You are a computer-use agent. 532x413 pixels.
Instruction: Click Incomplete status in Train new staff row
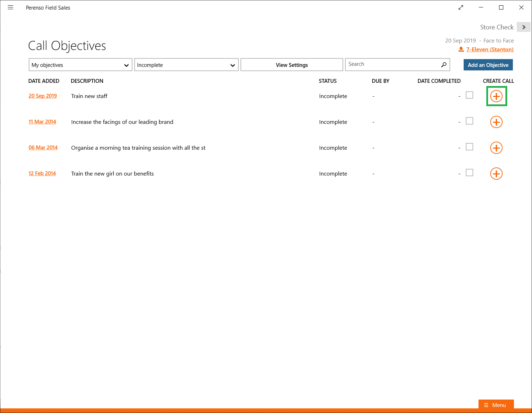click(x=333, y=96)
